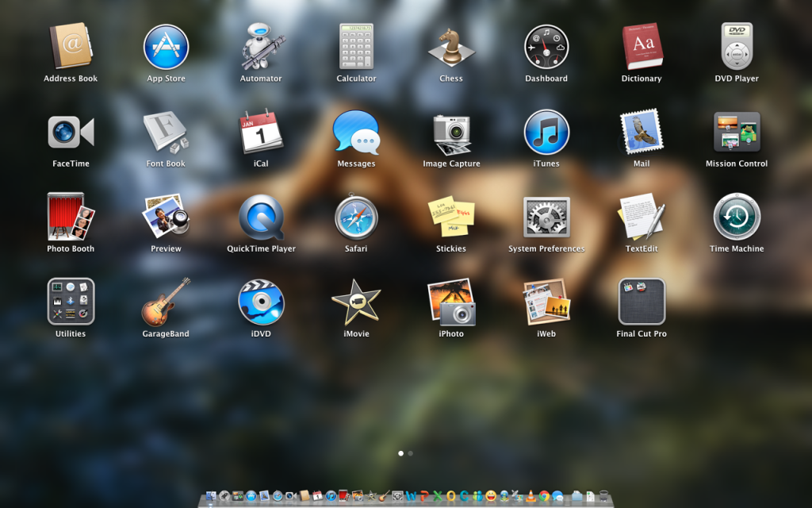812x508 pixels.
Task: Switch to the second Launchpad page dot
Action: 410,453
